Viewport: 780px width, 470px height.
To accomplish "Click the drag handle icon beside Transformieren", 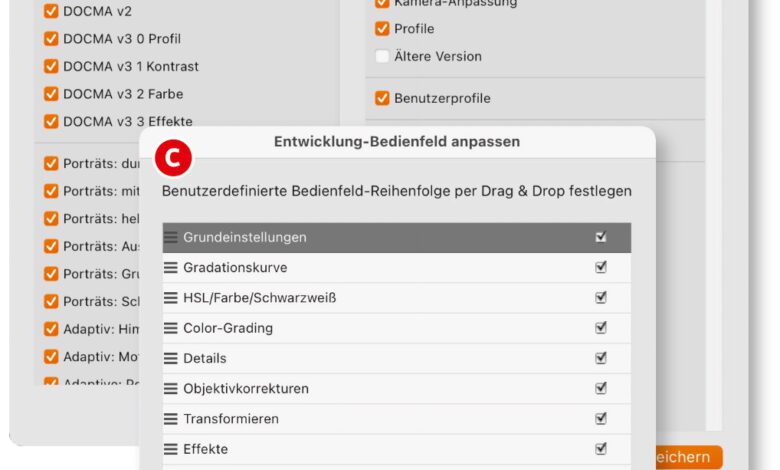I will point(171,419).
